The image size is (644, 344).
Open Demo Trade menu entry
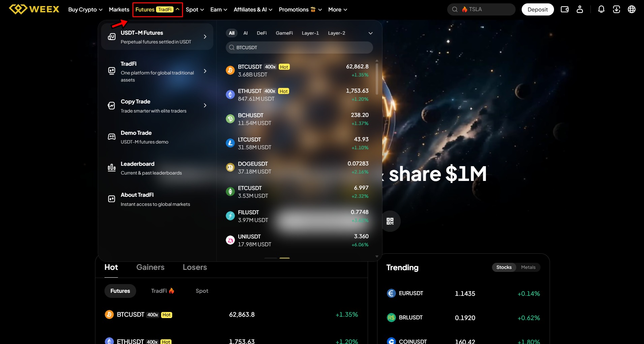click(x=157, y=137)
